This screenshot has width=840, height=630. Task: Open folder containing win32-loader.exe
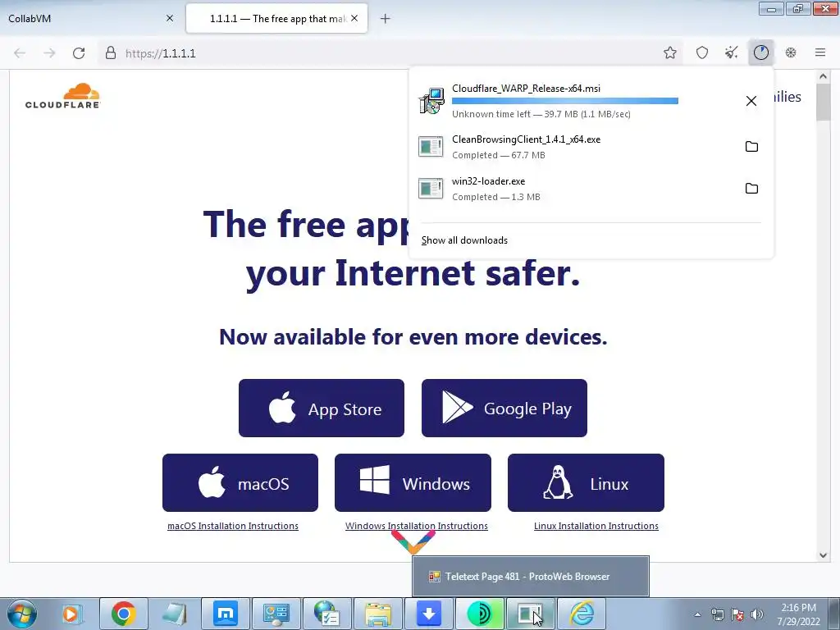click(x=751, y=188)
